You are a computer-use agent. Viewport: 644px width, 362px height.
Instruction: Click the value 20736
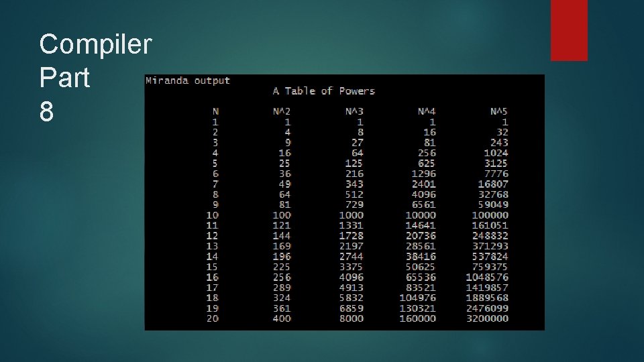[421, 236]
